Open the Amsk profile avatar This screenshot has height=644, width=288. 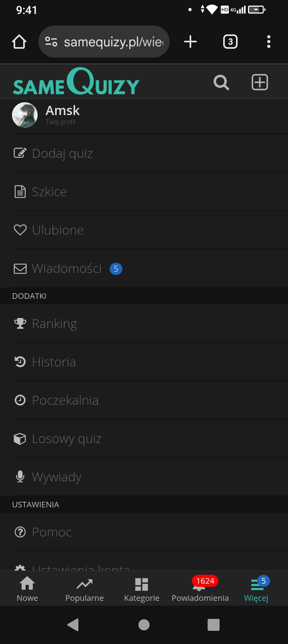[25, 115]
